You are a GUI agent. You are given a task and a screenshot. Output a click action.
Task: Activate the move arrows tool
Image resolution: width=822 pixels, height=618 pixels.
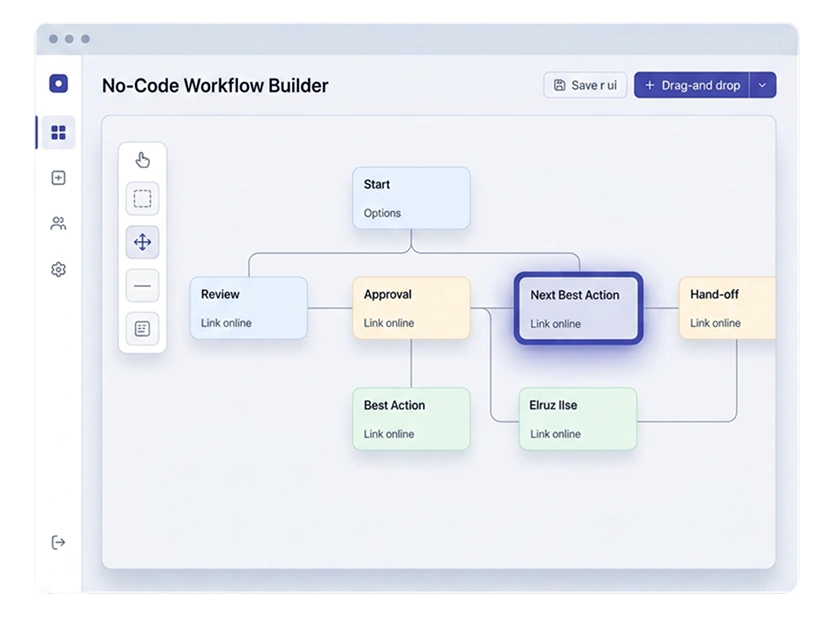[x=142, y=242]
